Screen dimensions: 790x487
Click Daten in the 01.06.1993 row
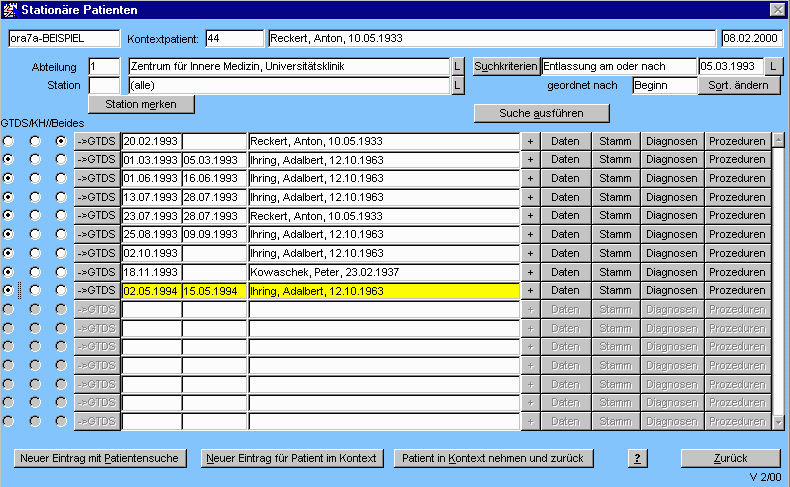[565, 178]
